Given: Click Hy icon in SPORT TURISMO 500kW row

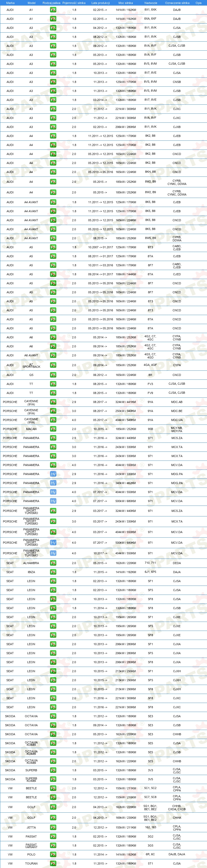Looking at the screenshot, I should point(53,543).
